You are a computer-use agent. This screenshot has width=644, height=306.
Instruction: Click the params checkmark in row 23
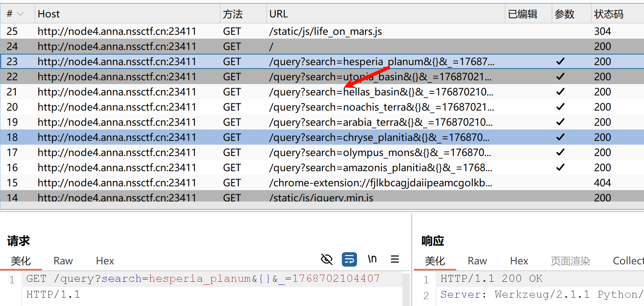tap(560, 61)
